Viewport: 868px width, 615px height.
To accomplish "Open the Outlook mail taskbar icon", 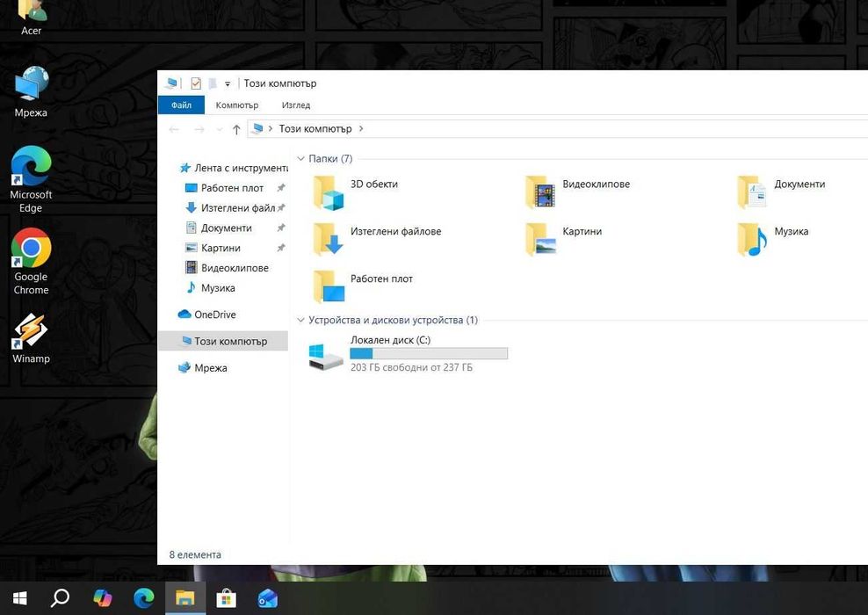I will coord(268,597).
